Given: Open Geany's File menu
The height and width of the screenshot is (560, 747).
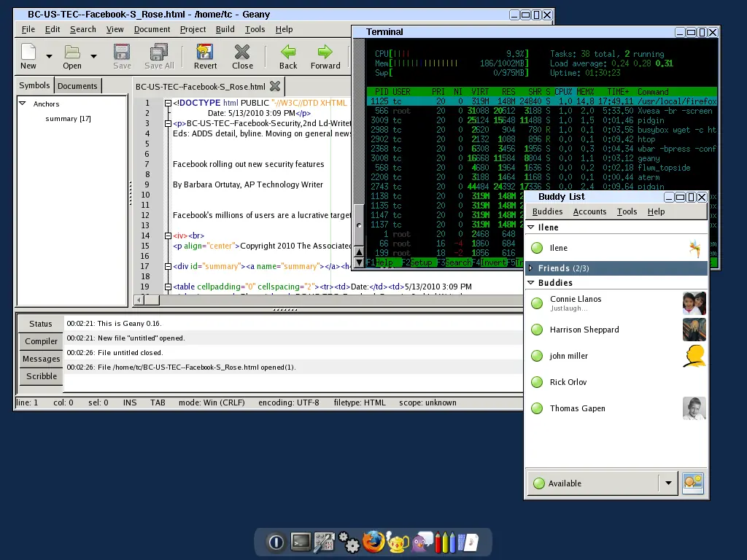Looking at the screenshot, I should pyautogui.click(x=28, y=29).
